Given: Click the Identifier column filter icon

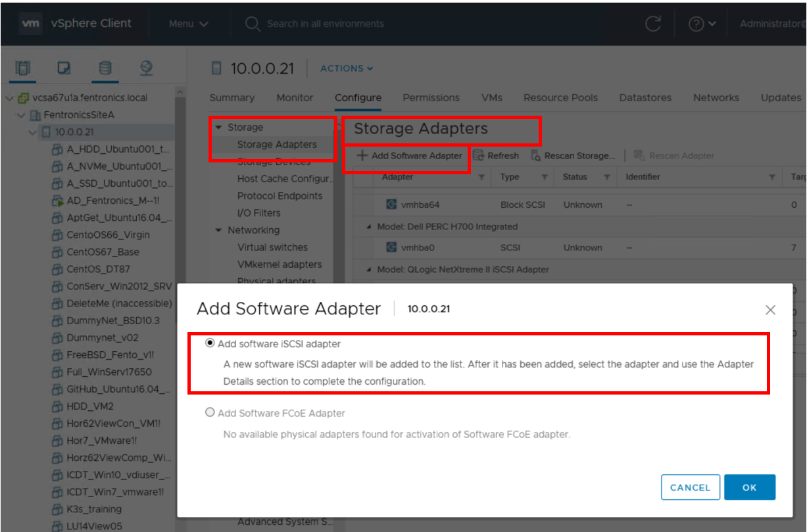Looking at the screenshot, I should point(772,178).
